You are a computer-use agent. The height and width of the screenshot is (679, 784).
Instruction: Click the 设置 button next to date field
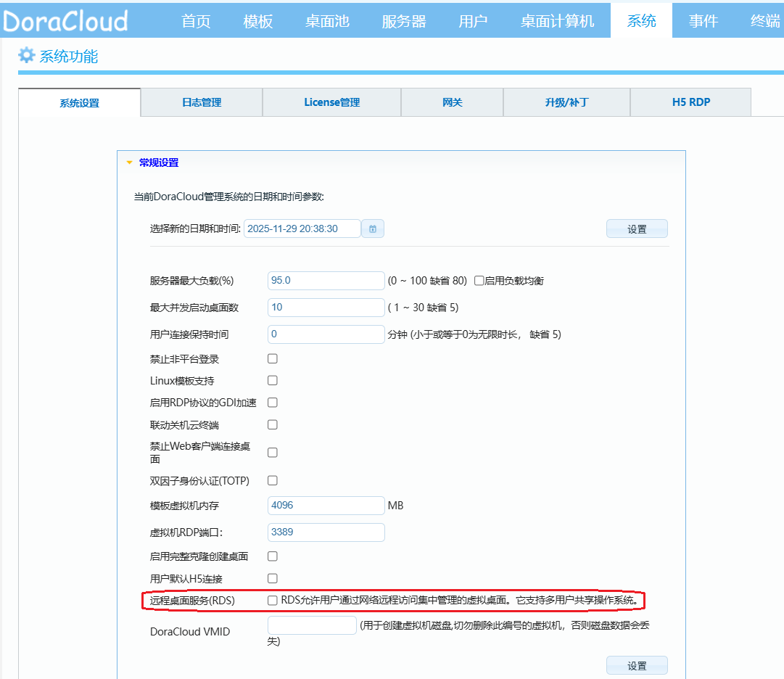click(x=637, y=229)
